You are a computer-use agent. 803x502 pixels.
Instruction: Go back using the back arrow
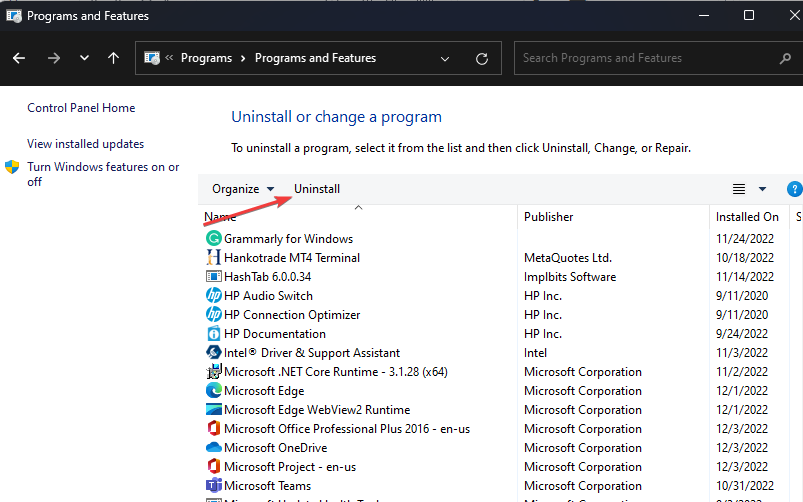coord(19,58)
